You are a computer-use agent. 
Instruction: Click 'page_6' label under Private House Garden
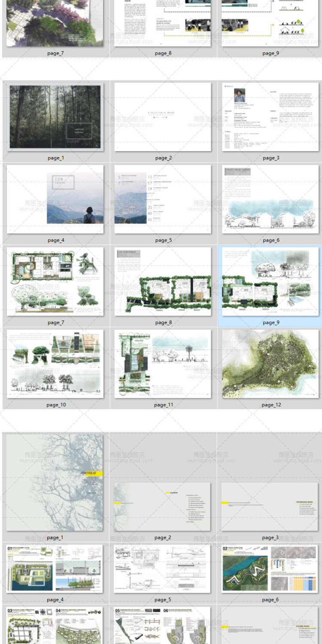click(x=271, y=240)
